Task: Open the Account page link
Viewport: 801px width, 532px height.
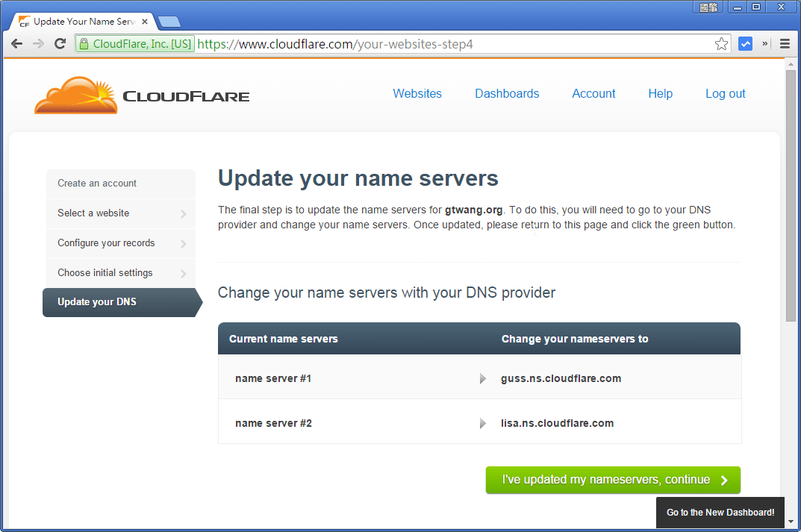Action: click(x=593, y=93)
